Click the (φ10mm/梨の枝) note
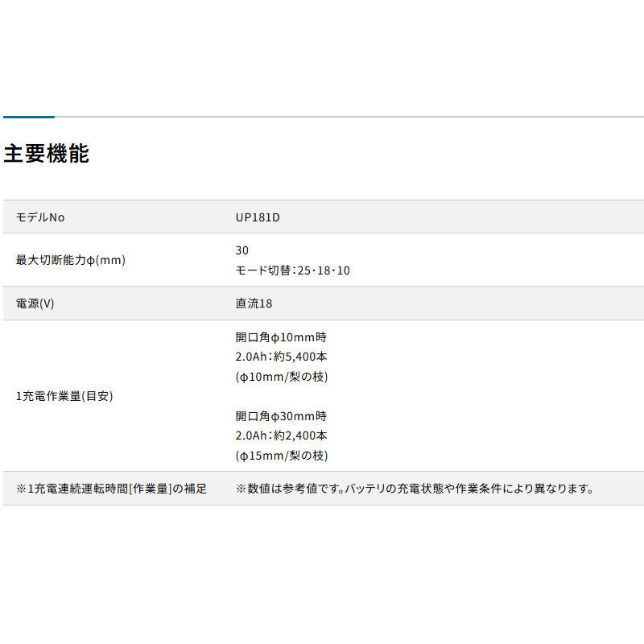 [x=282, y=376]
